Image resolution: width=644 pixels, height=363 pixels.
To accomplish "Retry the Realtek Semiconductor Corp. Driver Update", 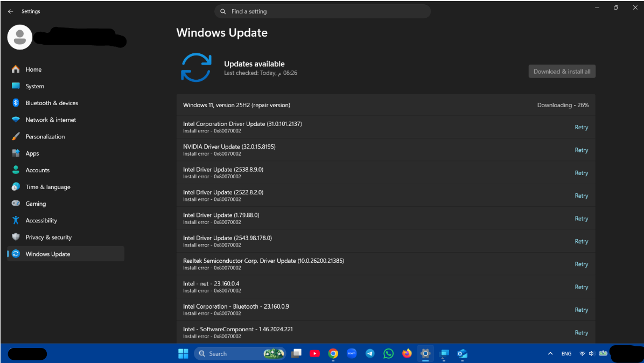I will (x=581, y=264).
